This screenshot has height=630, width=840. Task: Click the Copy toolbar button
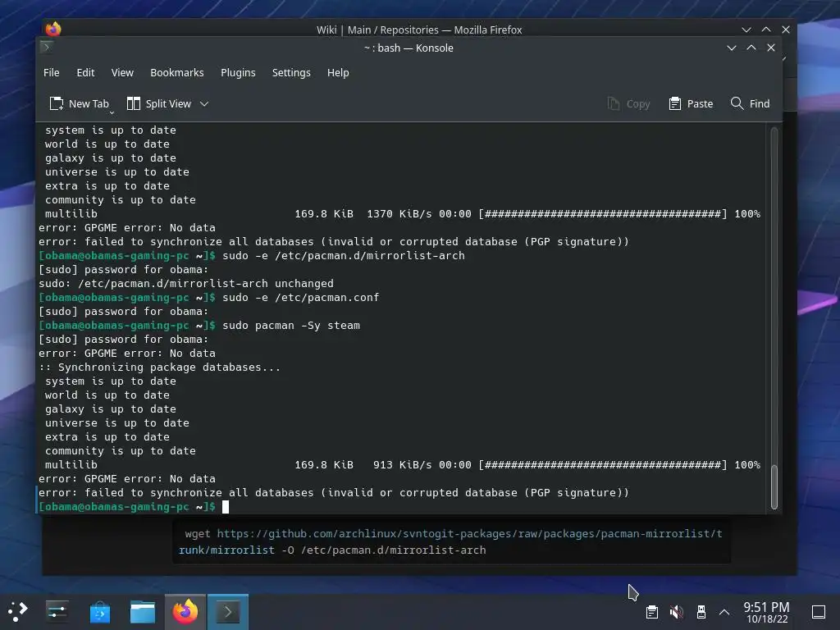coord(628,103)
